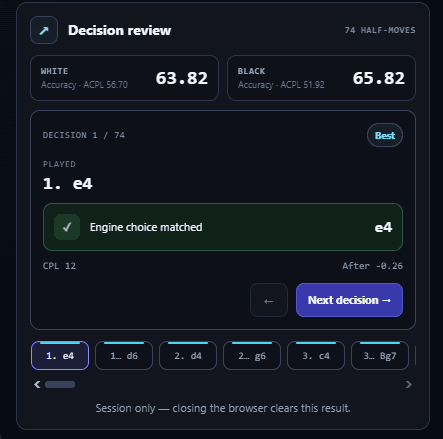The width and height of the screenshot is (443, 439).
Task: Click the horizontal scrollbar thumb under moves
Action: point(60,385)
